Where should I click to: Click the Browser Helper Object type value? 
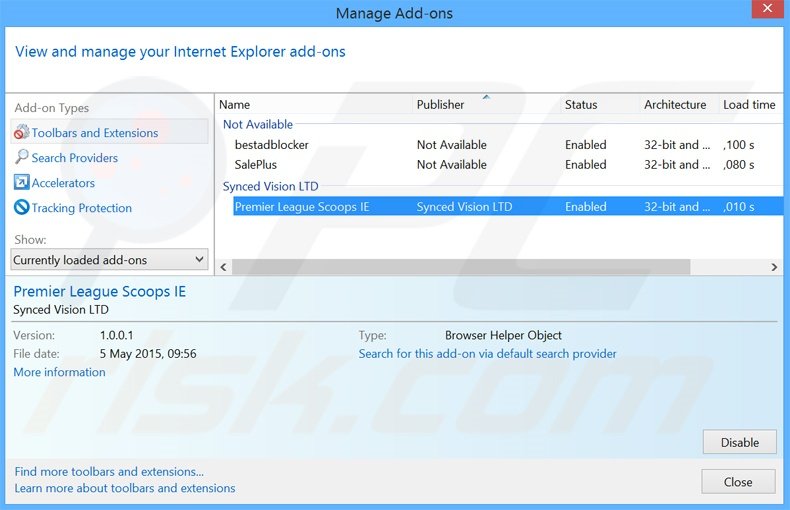coord(503,335)
